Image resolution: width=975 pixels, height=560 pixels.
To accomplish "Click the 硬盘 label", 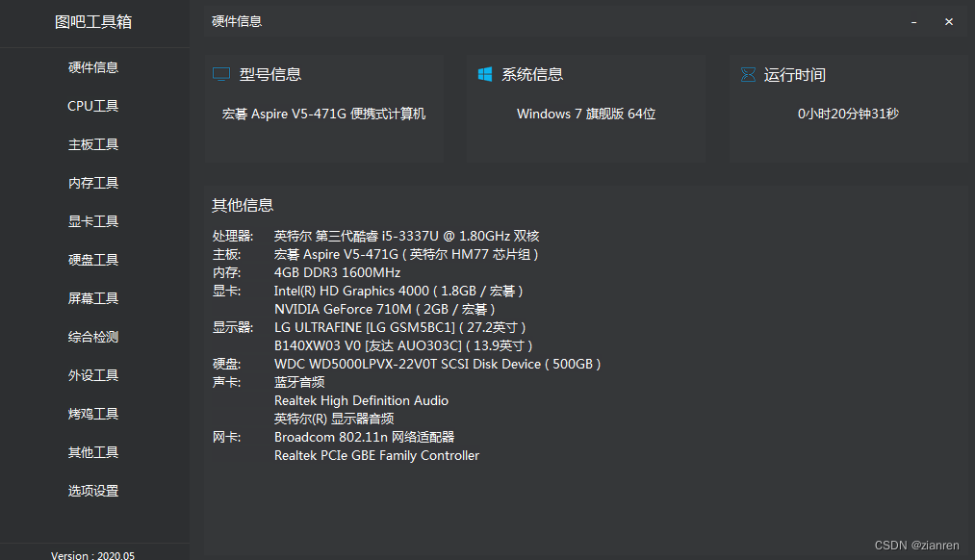I will tap(226, 365).
